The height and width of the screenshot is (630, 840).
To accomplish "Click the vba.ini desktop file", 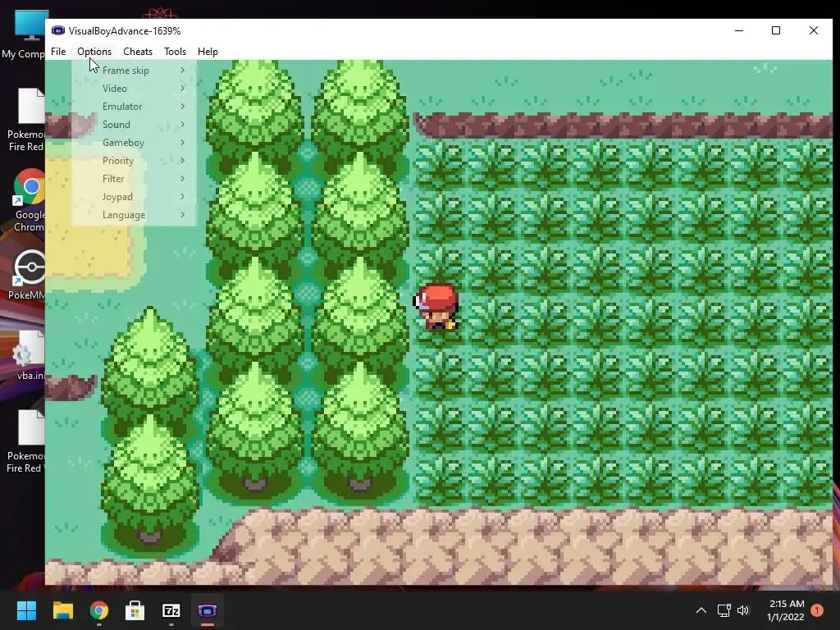I will (x=30, y=356).
